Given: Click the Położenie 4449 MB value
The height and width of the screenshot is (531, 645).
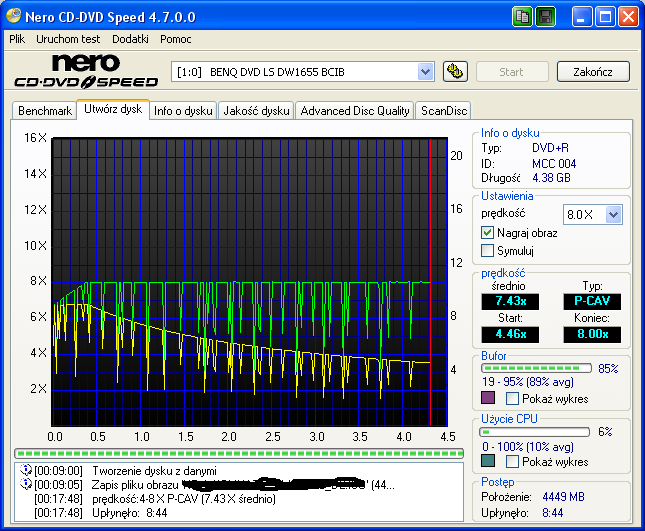Looking at the screenshot, I should pyautogui.click(x=563, y=497).
